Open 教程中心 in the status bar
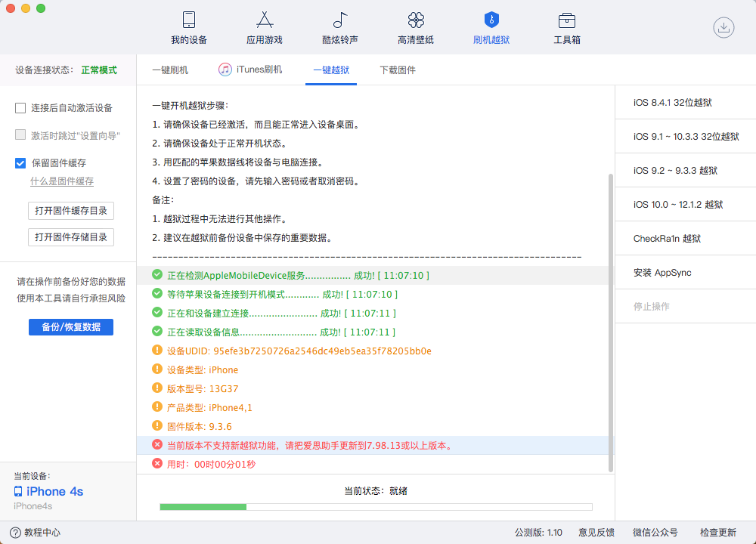 42,533
